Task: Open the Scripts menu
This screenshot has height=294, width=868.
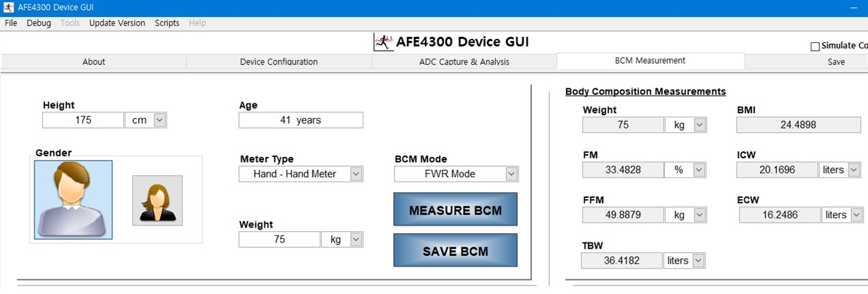Action: (167, 23)
